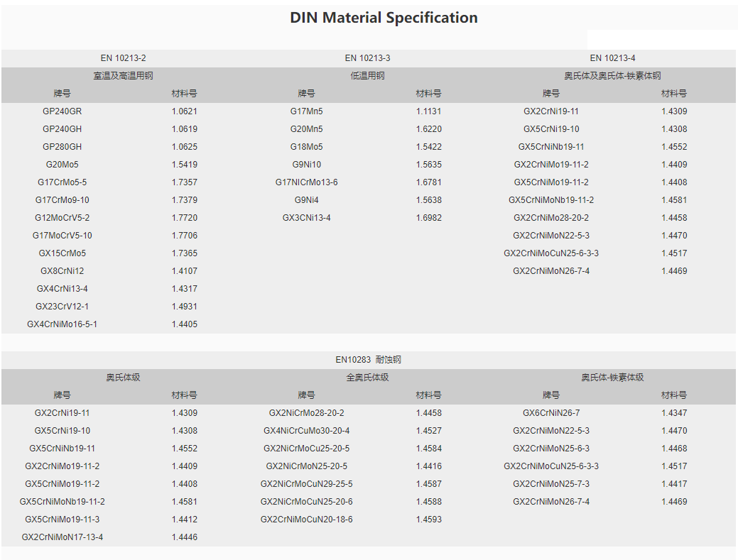738x560 pixels.
Task: Select the G17CrMo9-10 grade cell
Action: click(x=62, y=200)
